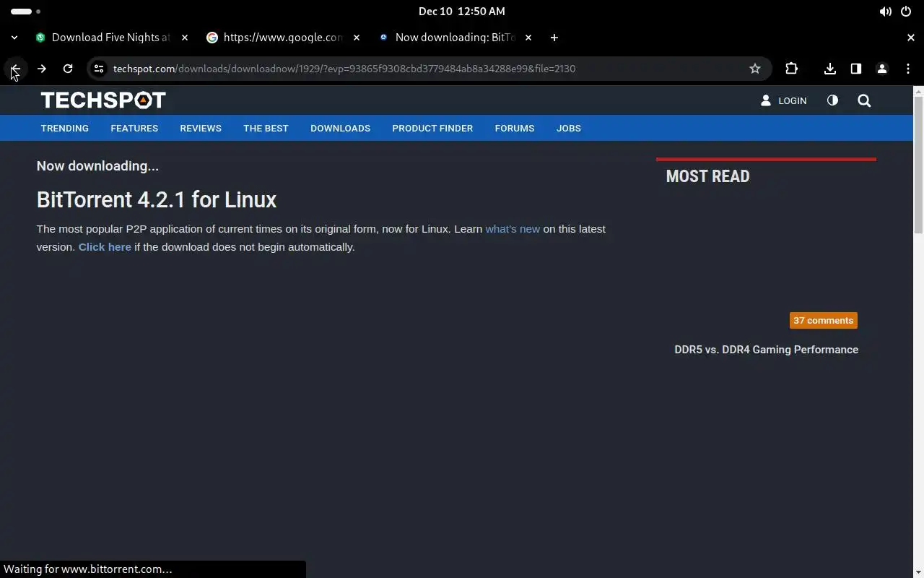
Task: Click the MOST READ heading
Action: coord(707,176)
